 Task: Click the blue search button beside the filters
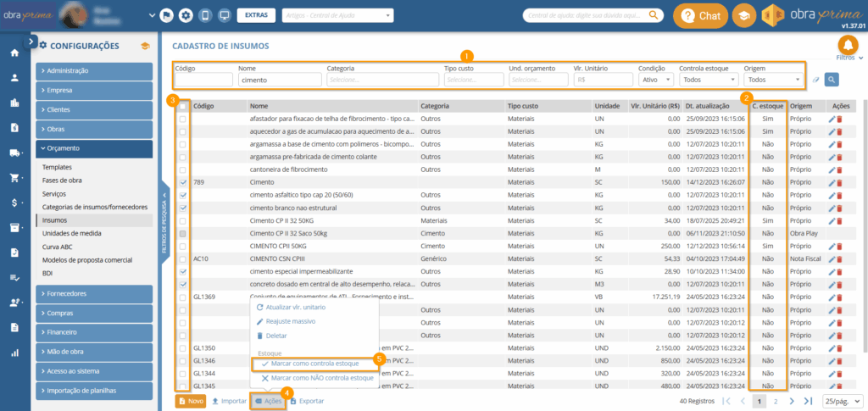coord(831,80)
